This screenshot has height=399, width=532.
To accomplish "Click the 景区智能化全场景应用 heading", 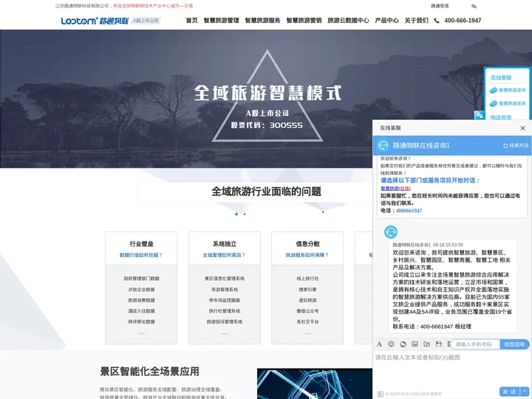I will [149, 372].
